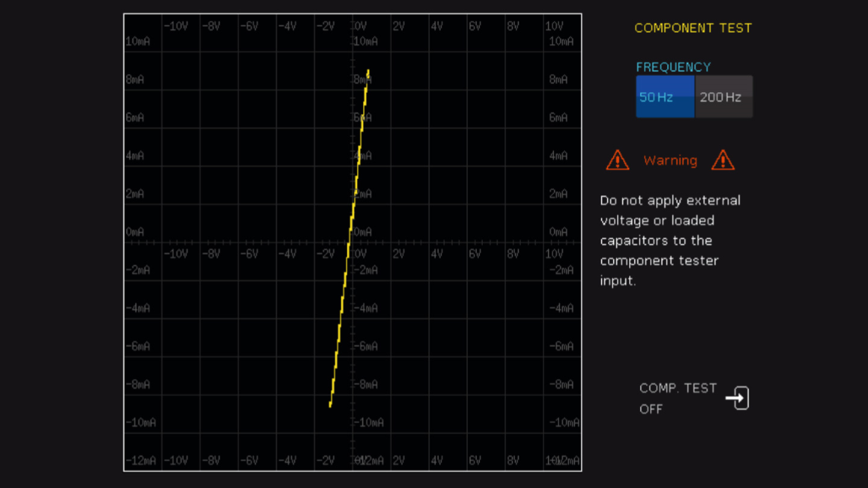
Task: Click the 4mA label on the left edge
Action: pos(135,156)
